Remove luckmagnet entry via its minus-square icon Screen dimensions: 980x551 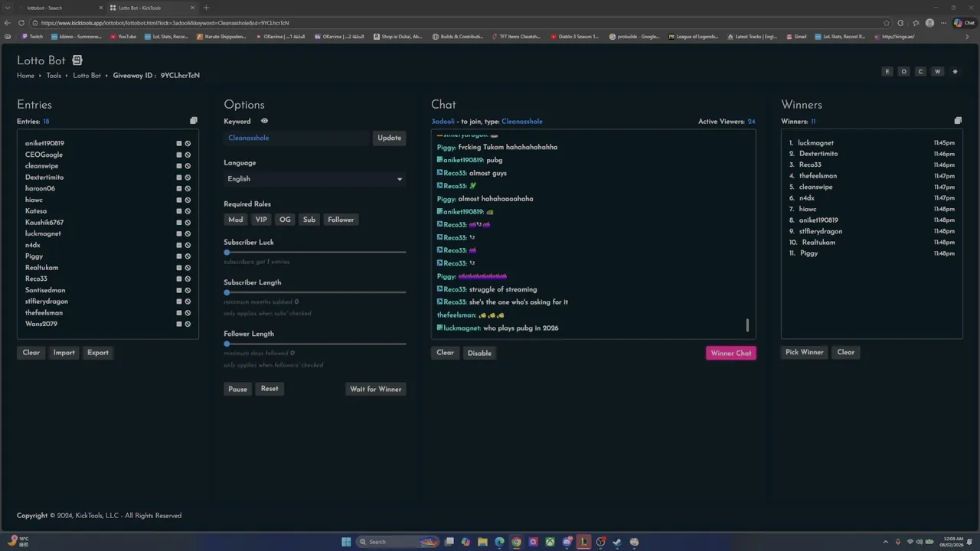179,233
